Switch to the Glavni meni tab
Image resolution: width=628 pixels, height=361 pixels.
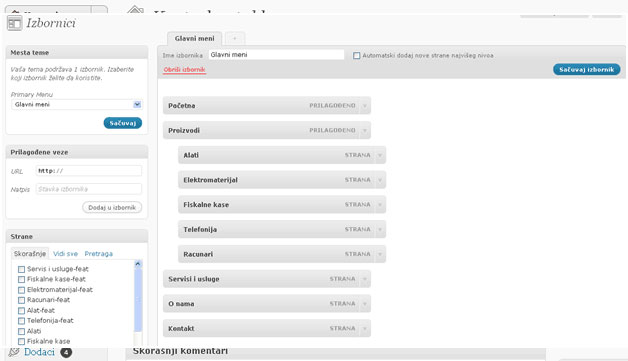pyautogui.click(x=195, y=38)
